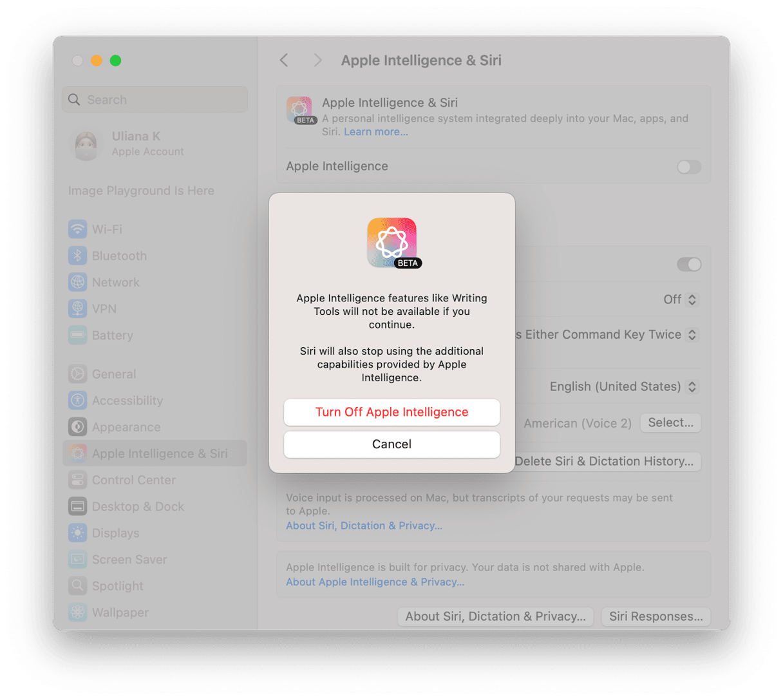The height and width of the screenshot is (700, 783).
Task: Cancel the confirmation dialog
Action: (x=391, y=444)
